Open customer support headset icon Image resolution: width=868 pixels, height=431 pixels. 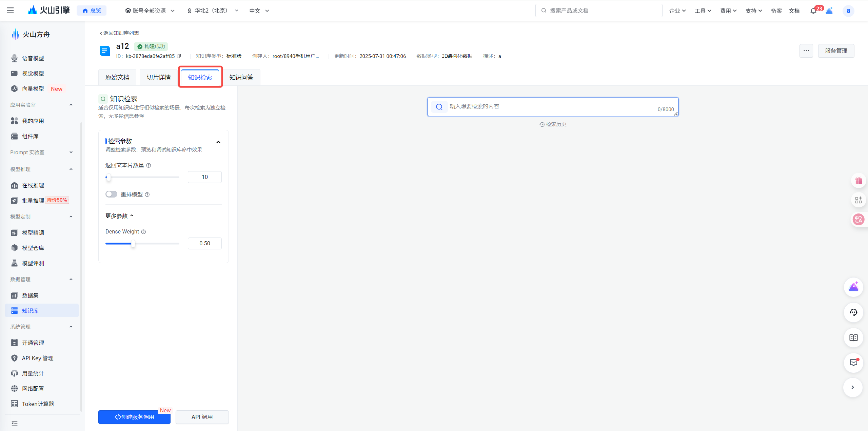[x=853, y=312]
